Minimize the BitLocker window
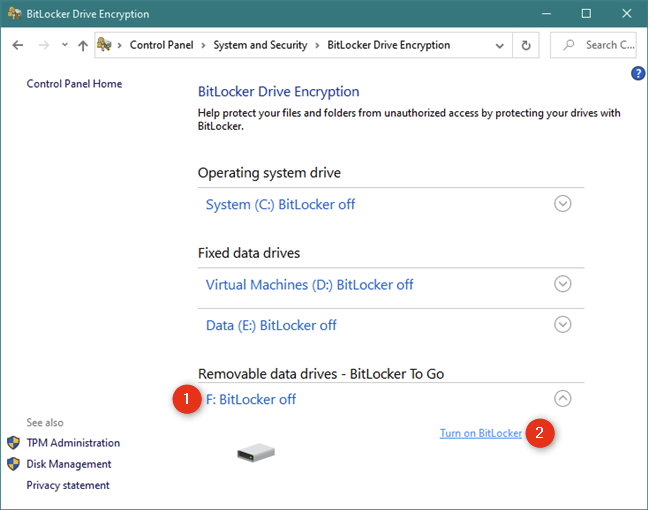Screen dimensions: 648x510 [546, 14]
